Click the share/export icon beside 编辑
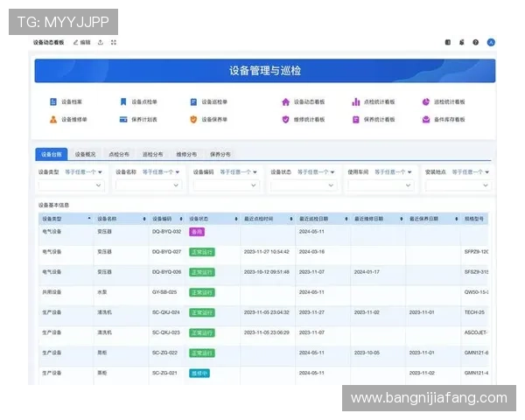 click(x=101, y=42)
